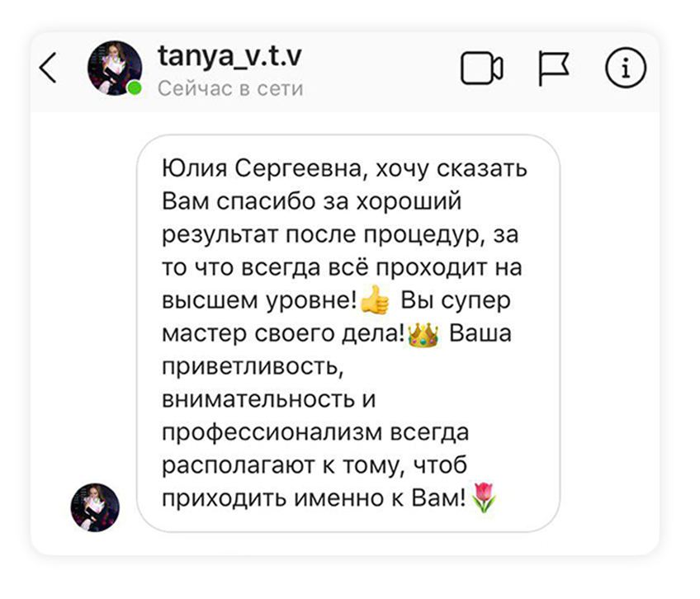Click the word 'приветливость' in the message
700x599 pixels.
click(x=253, y=366)
